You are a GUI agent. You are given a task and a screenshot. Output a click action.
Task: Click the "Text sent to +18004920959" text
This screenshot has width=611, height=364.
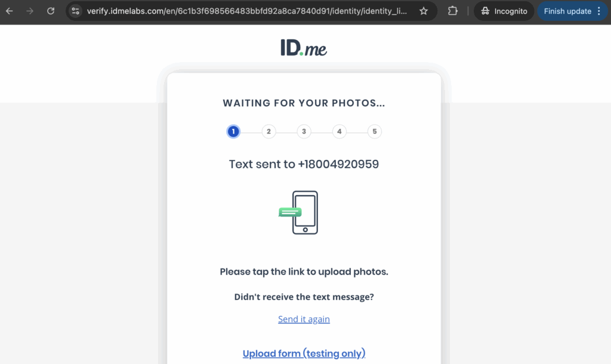[304, 164]
